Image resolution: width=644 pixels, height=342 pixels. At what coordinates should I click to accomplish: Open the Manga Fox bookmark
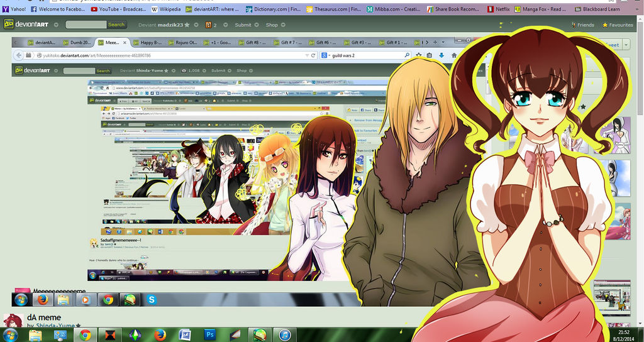(x=540, y=9)
